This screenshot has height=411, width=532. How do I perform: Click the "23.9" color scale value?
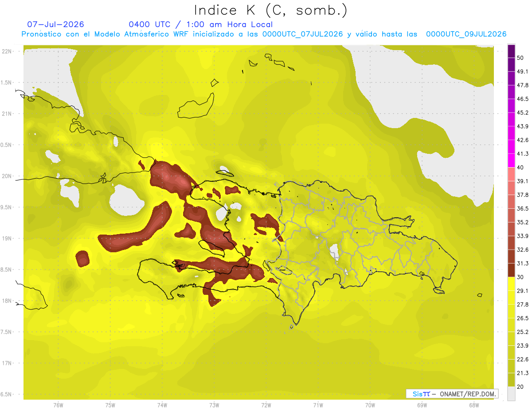523,345
